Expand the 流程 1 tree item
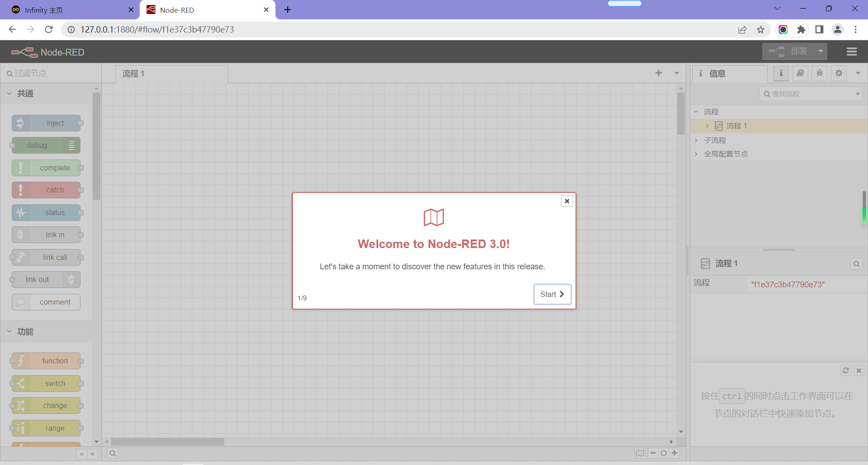The width and height of the screenshot is (868, 465). pos(708,126)
